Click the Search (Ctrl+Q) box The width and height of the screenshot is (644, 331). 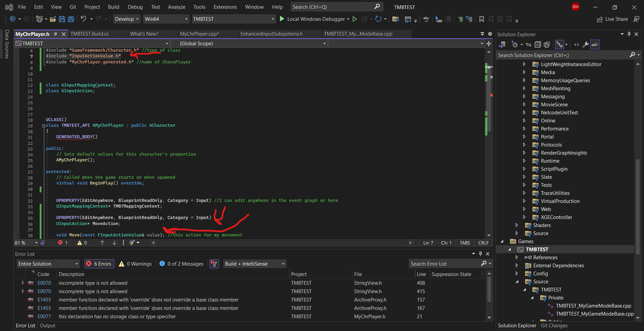click(336, 7)
